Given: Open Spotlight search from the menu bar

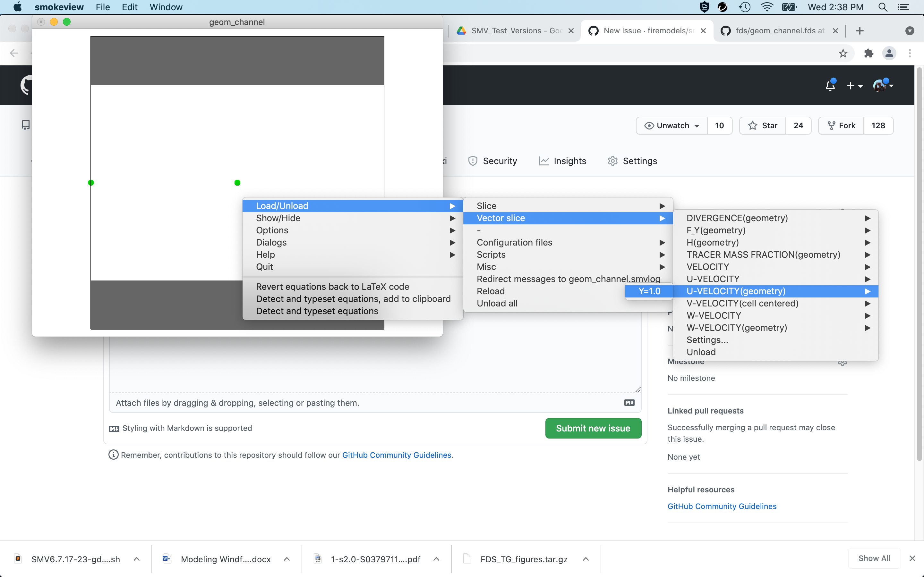Looking at the screenshot, I should (883, 7).
